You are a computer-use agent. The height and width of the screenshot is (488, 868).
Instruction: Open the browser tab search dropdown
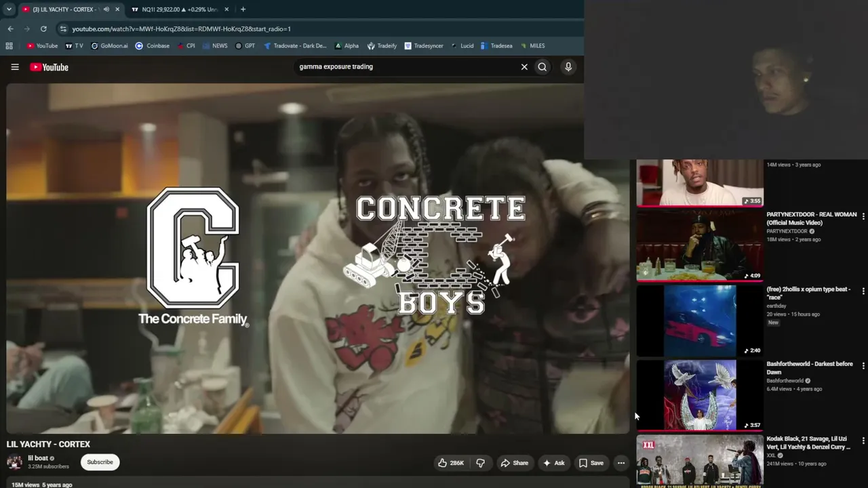(9, 9)
